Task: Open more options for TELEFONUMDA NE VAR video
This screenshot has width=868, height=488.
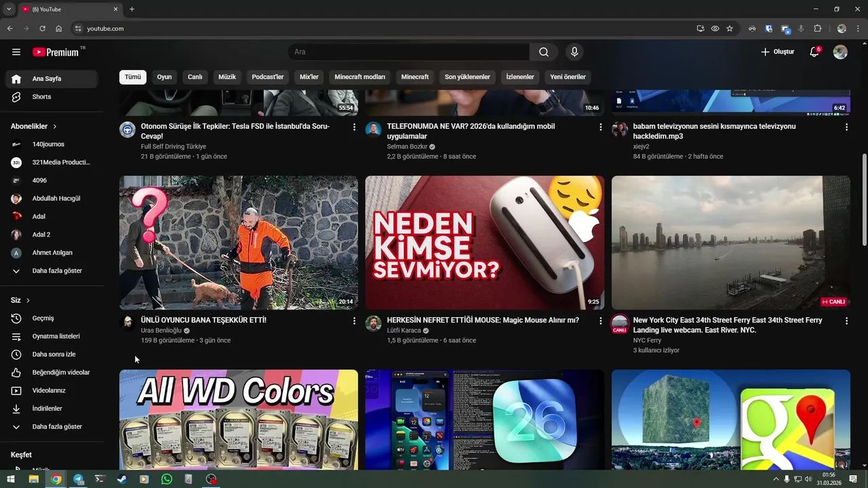Action: click(600, 127)
